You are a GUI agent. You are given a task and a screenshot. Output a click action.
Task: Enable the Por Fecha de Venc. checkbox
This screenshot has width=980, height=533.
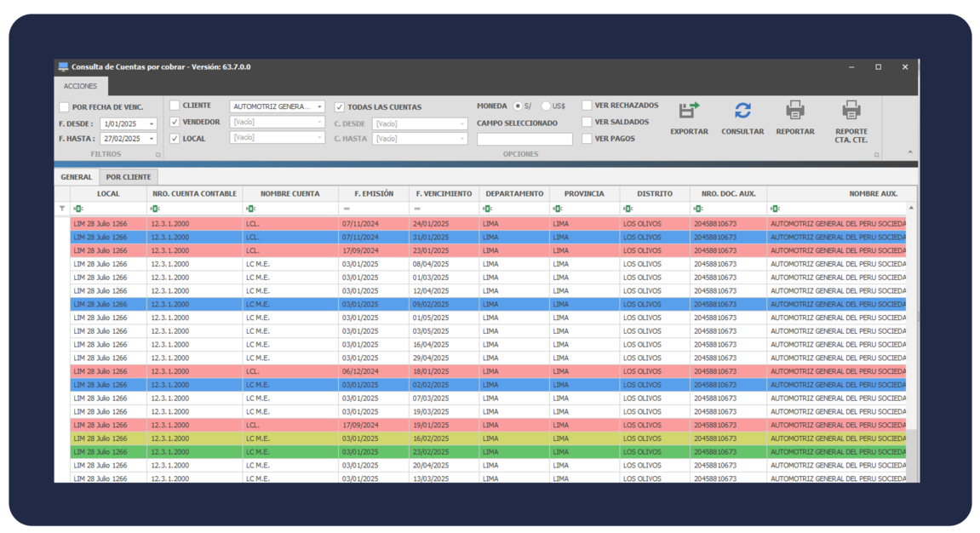(65, 107)
